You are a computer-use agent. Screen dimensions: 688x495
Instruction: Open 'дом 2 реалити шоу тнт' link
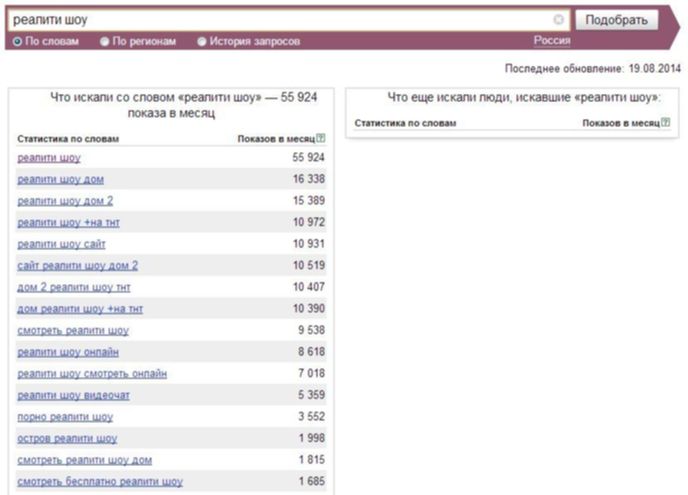tap(74, 287)
